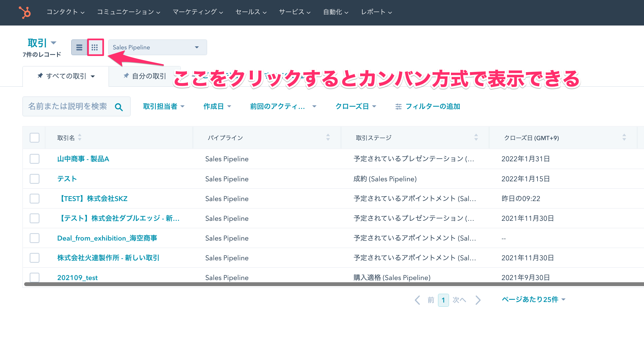Viewport: 644px width, 350px height.
Task: Click フィルターの追加 link
Action: tap(433, 106)
